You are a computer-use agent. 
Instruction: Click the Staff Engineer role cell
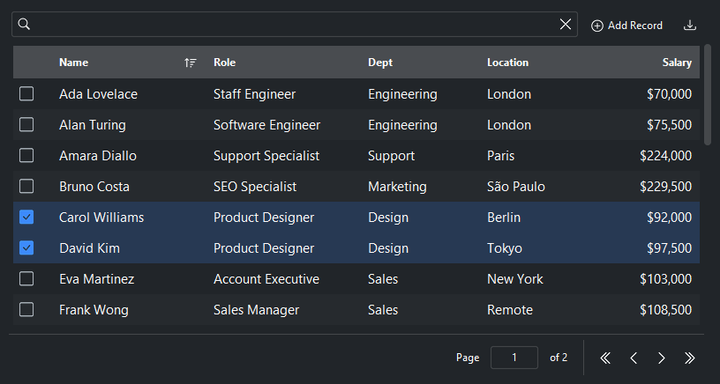[x=254, y=94]
